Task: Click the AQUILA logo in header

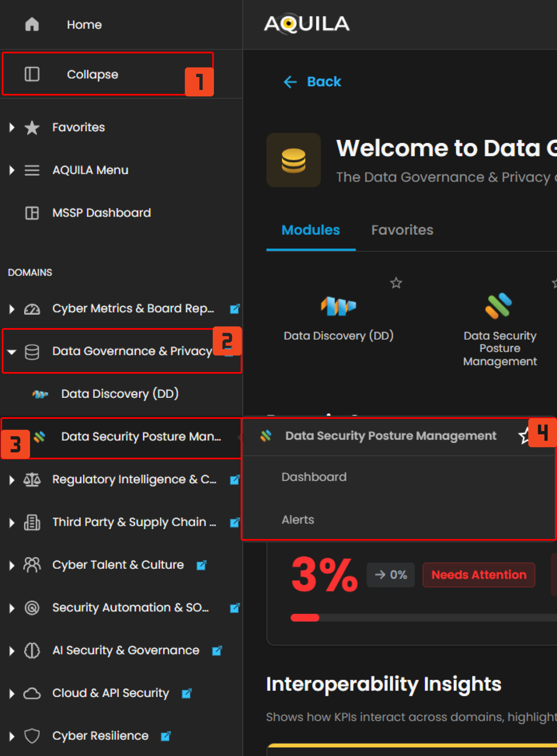Action: pyautogui.click(x=306, y=24)
